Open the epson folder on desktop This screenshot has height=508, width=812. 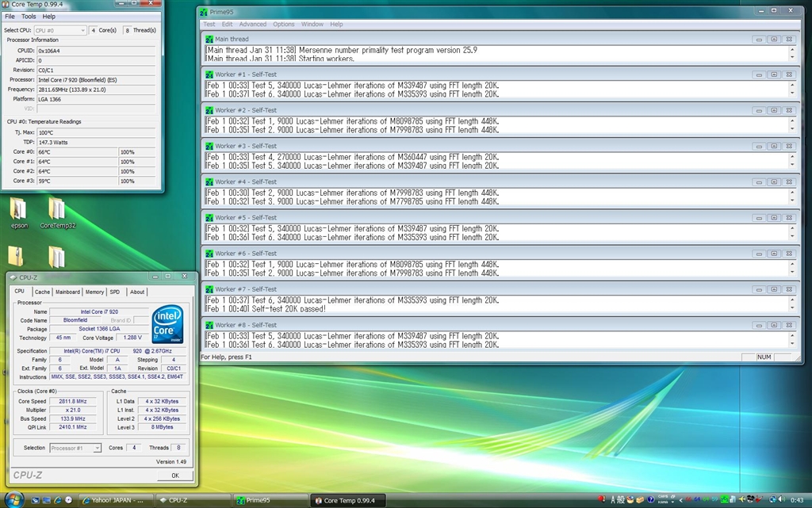click(17, 209)
